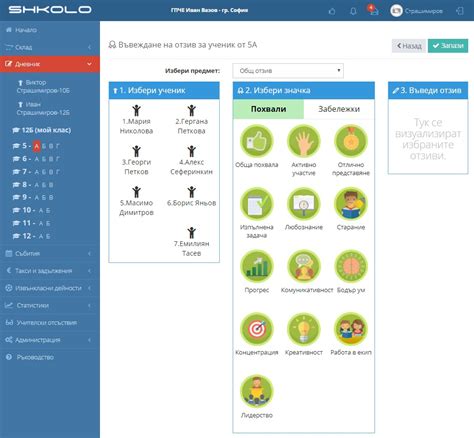Select the Лидерство badge

pyautogui.click(x=256, y=392)
